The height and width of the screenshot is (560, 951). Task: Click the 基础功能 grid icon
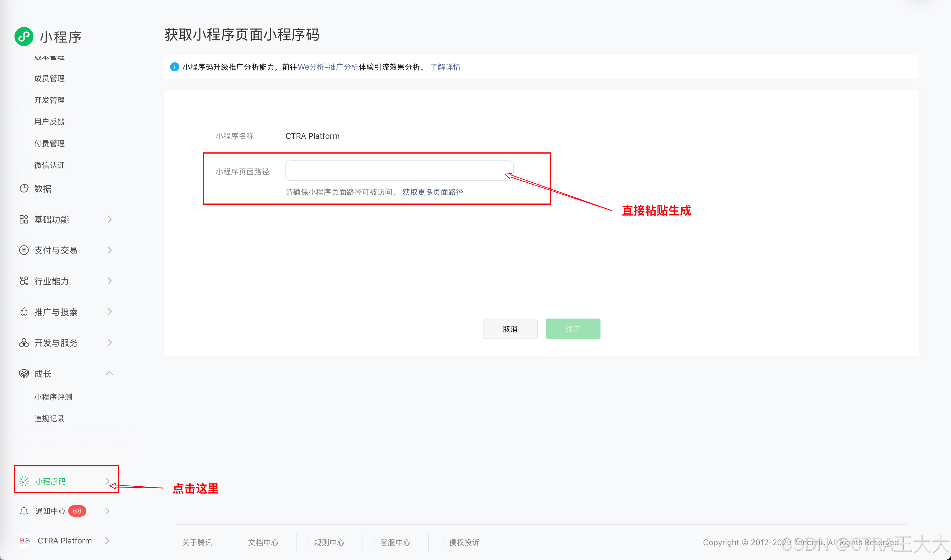24,219
